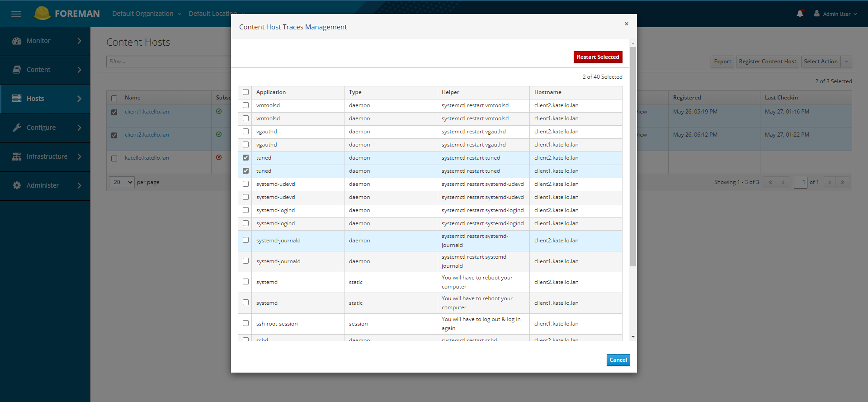The image size is (868, 402).
Task: Expand the Content menu chevron
Action: click(x=80, y=70)
